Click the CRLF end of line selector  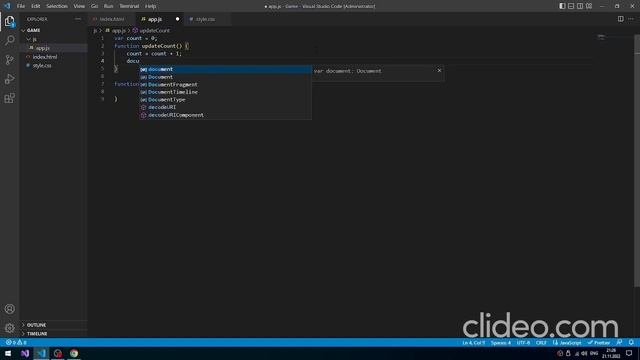tap(541, 343)
